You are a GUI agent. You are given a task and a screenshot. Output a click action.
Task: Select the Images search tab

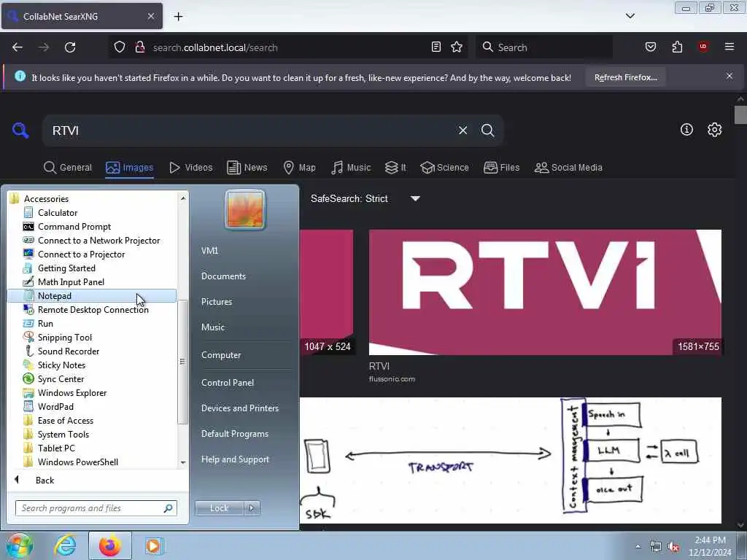click(130, 168)
